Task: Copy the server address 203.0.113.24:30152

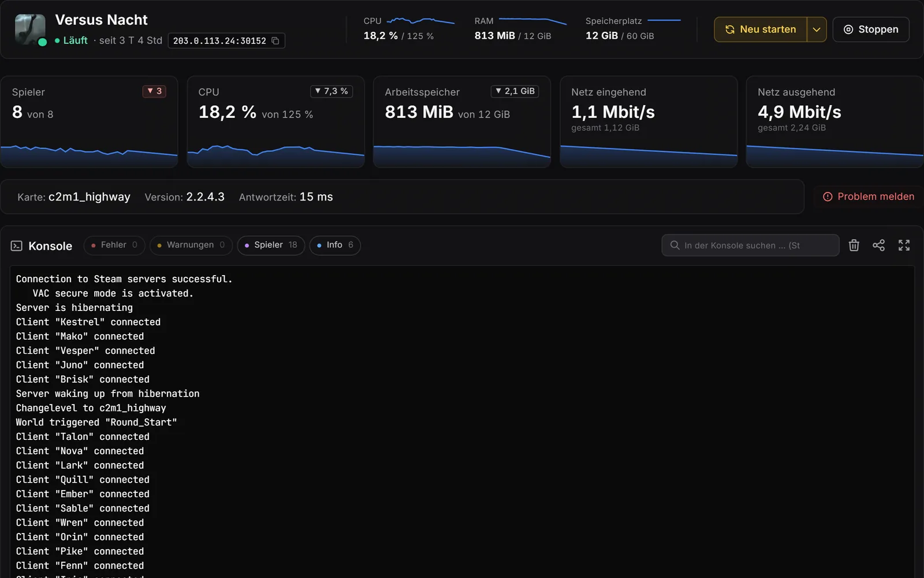Action: coord(275,40)
